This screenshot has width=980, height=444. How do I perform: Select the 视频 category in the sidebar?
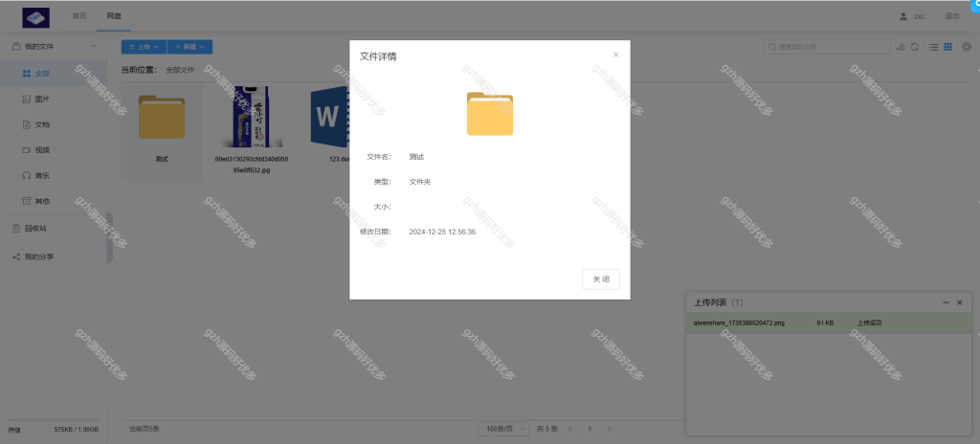pyautogui.click(x=54, y=150)
